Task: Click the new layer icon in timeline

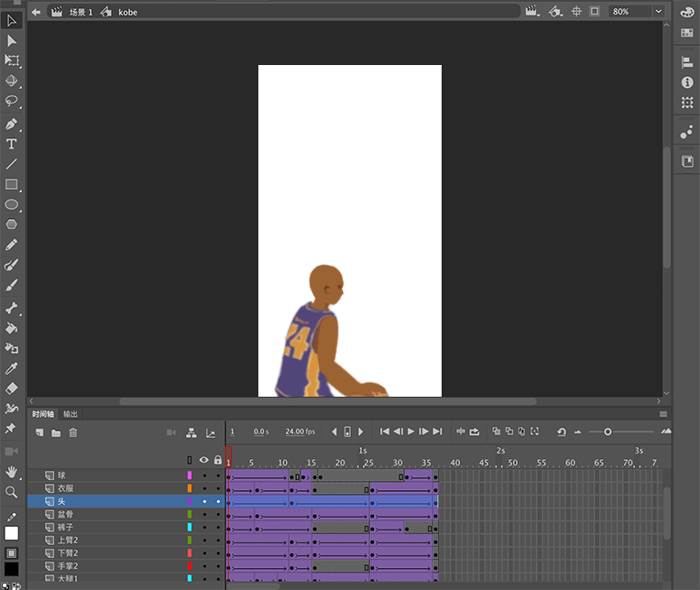Action: click(39, 432)
